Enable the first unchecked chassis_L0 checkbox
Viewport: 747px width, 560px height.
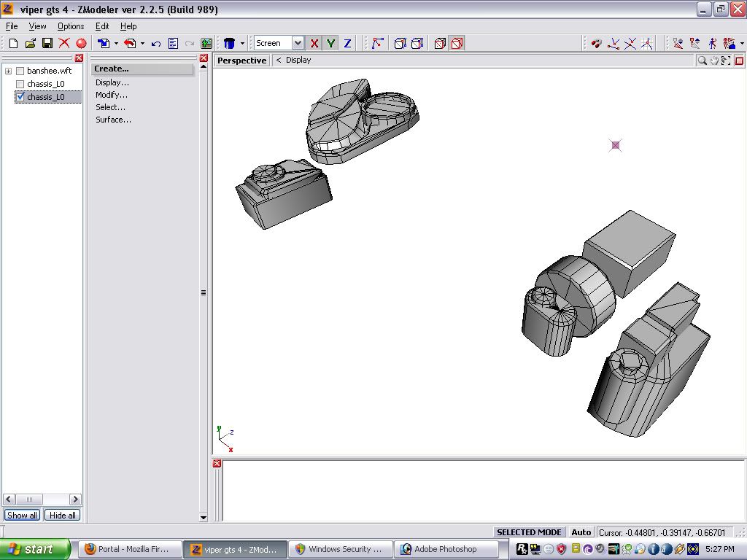(20, 84)
